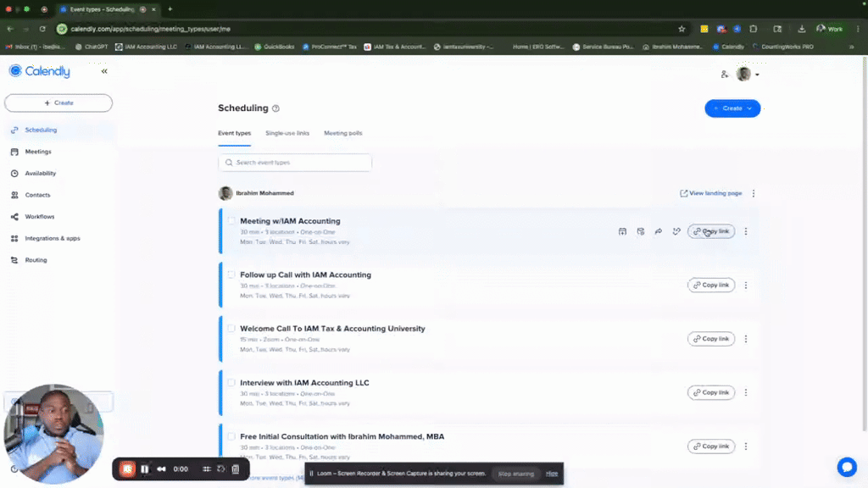The image size is (868, 488).
Task: Open Meetings in the sidebar
Action: pos(37,152)
